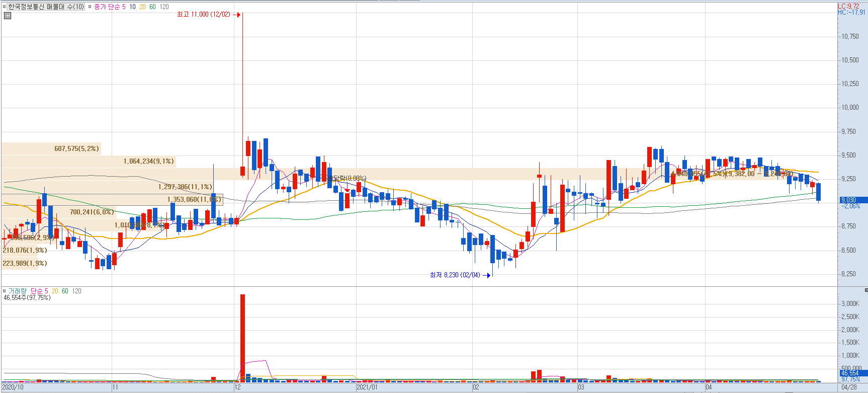Image resolution: width=868 pixels, height=393 pixels.
Task: Click the blue 10 price moving average
Action: (132, 7)
